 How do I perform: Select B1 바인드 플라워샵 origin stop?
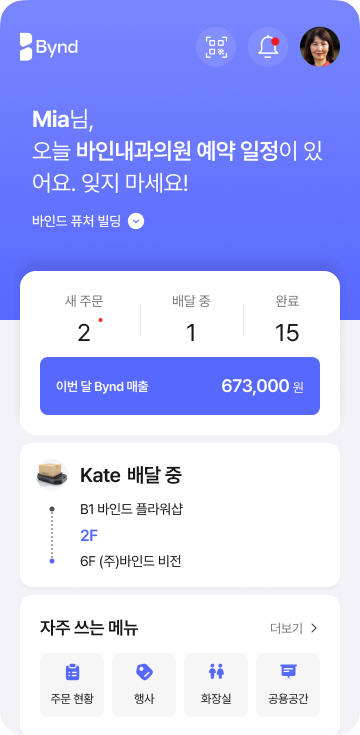[x=131, y=509]
